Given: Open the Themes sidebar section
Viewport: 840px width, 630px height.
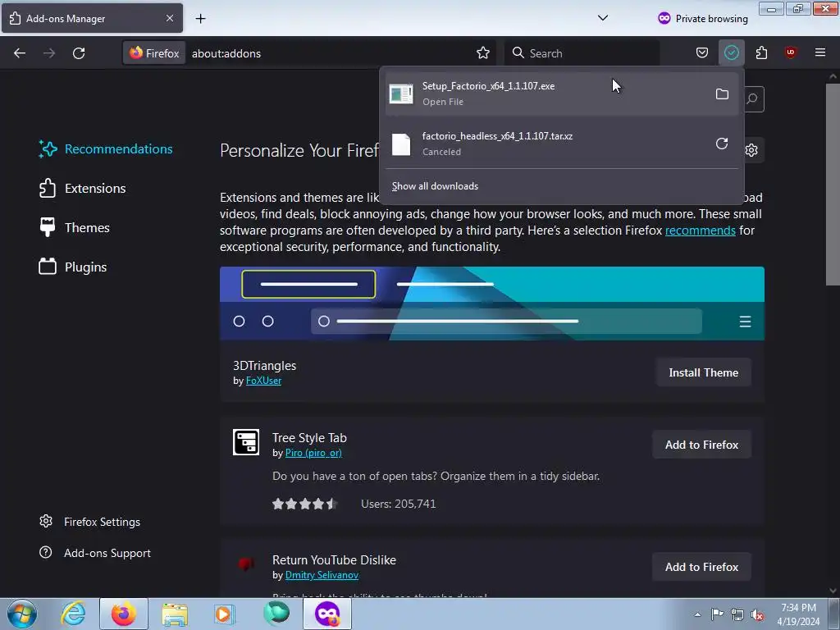Looking at the screenshot, I should point(75,228).
